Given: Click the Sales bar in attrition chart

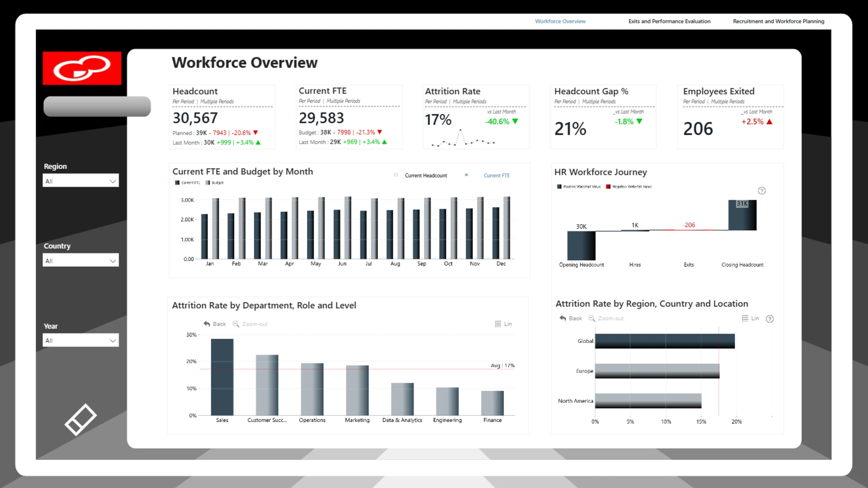Looking at the screenshot, I should click(222, 377).
